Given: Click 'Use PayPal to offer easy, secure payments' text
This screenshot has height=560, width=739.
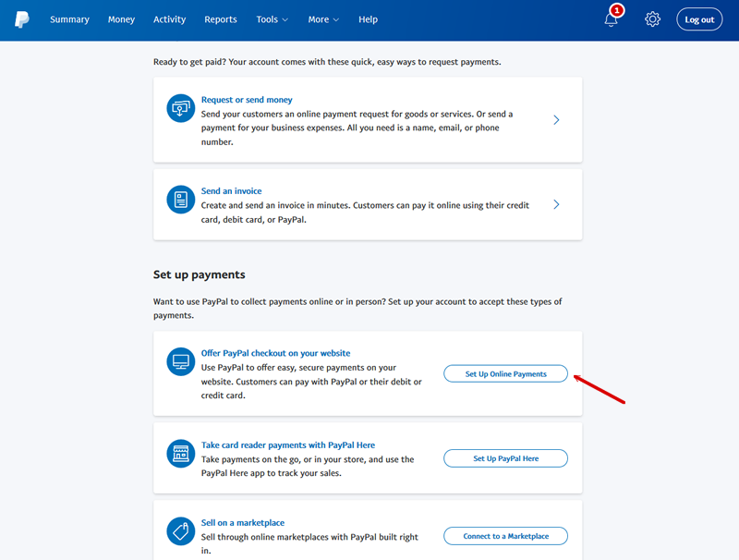Looking at the screenshot, I should click(x=311, y=382).
